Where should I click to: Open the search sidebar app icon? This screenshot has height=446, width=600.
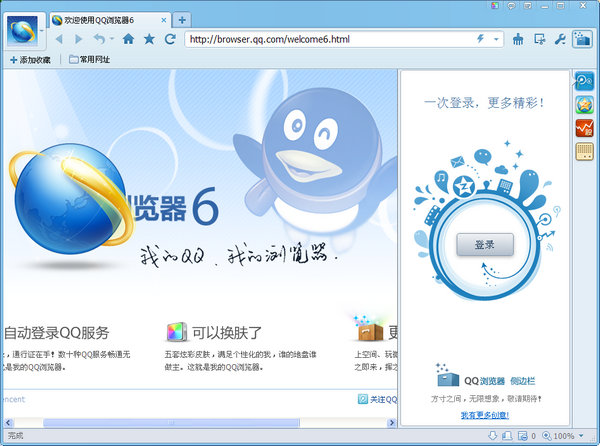(x=584, y=81)
